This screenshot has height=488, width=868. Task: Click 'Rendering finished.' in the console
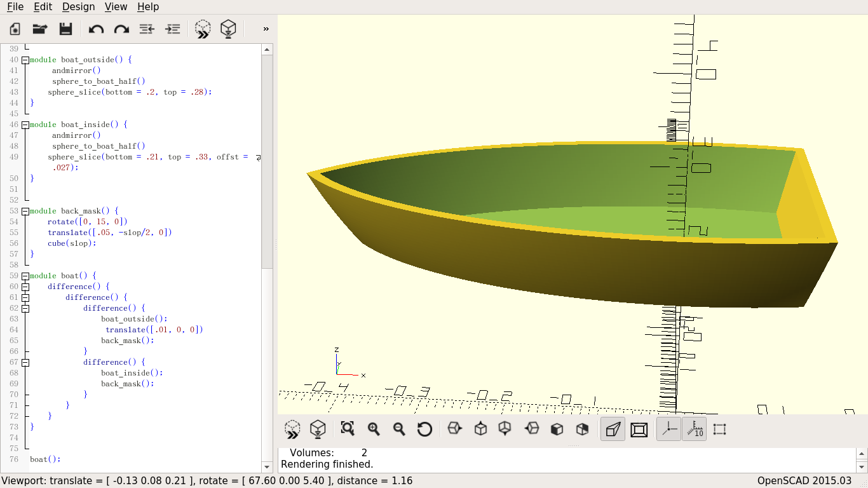327,464
